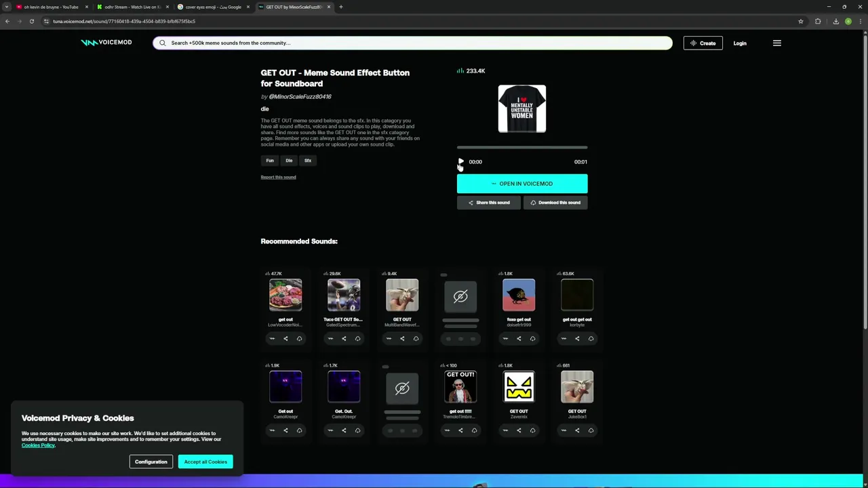Download the JukeBox1 GET OUT sound

tap(591, 430)
